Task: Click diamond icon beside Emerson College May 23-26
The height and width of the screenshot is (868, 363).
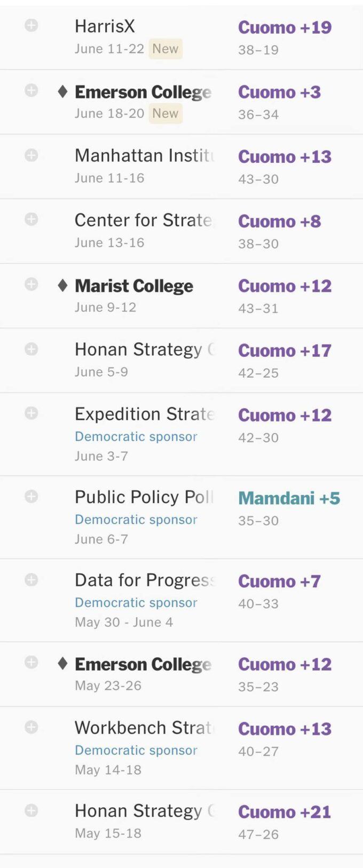Action: [62, 664]
